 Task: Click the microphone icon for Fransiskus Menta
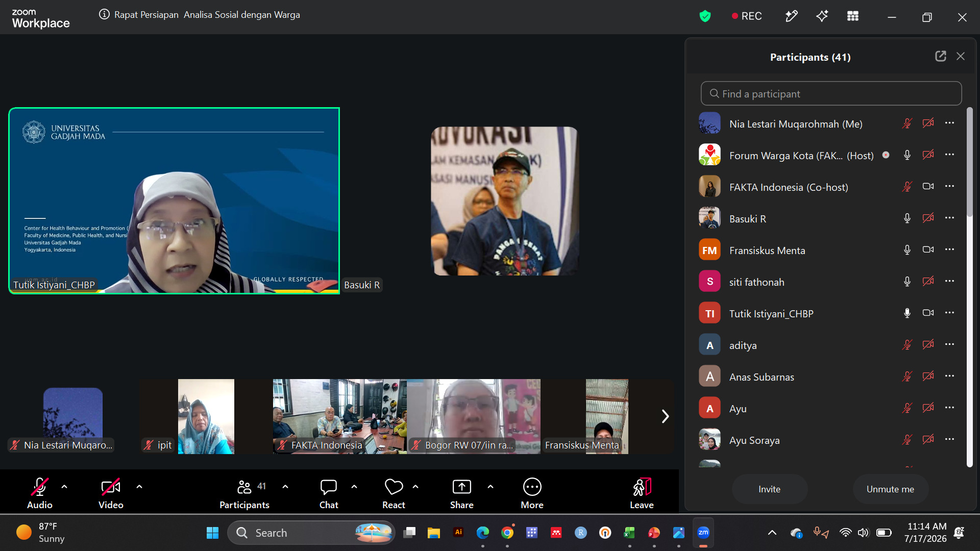[x=907, y=250]
